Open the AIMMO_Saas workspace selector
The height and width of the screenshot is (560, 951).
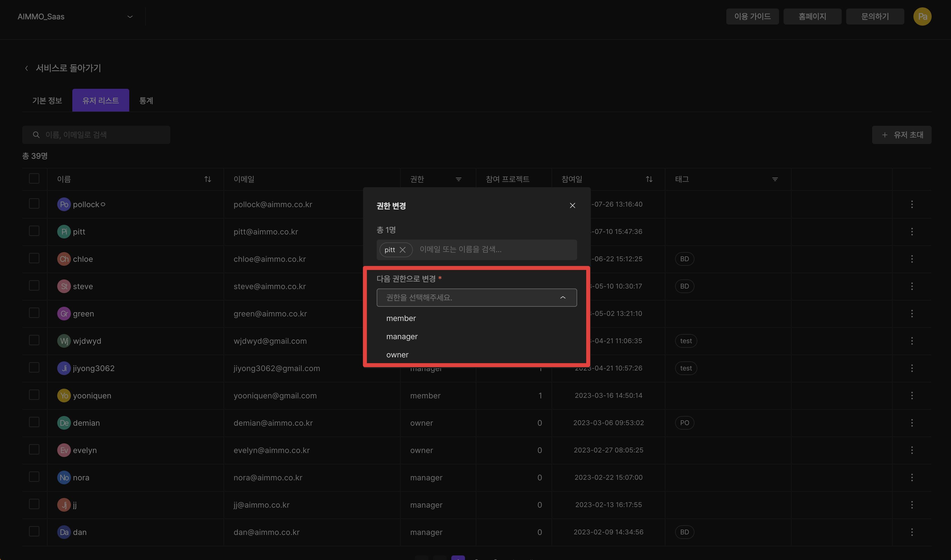(75, 17)
